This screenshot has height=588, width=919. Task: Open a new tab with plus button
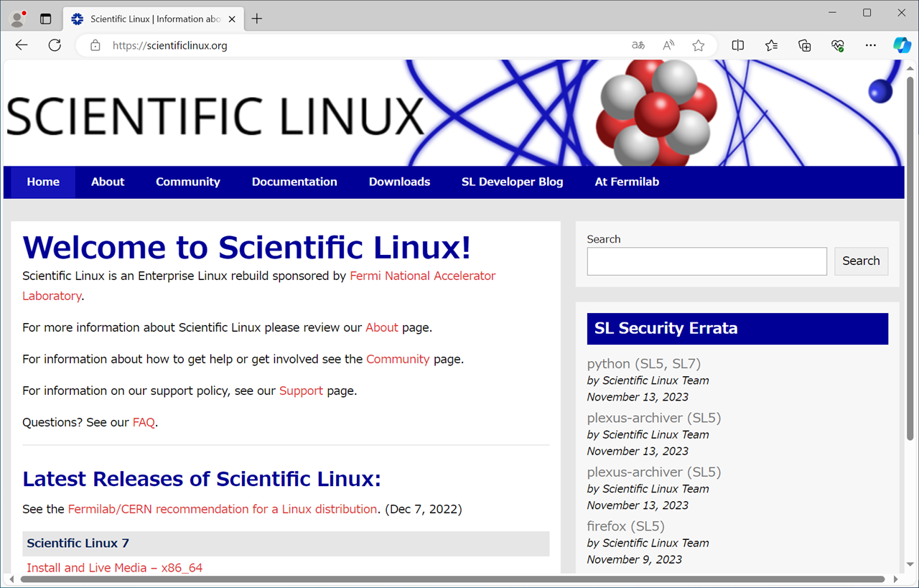(x=256, y=19)
